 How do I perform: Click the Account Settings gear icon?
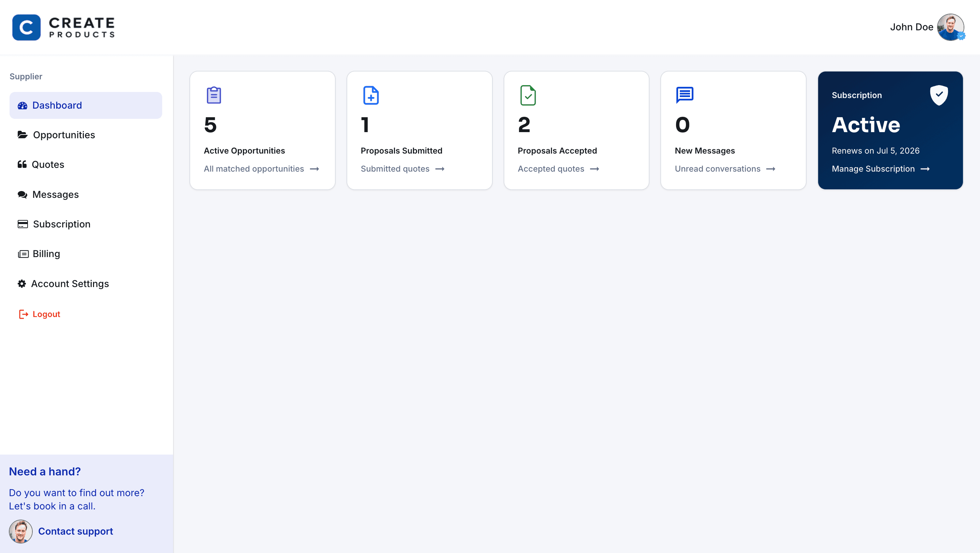click(22, 284)
